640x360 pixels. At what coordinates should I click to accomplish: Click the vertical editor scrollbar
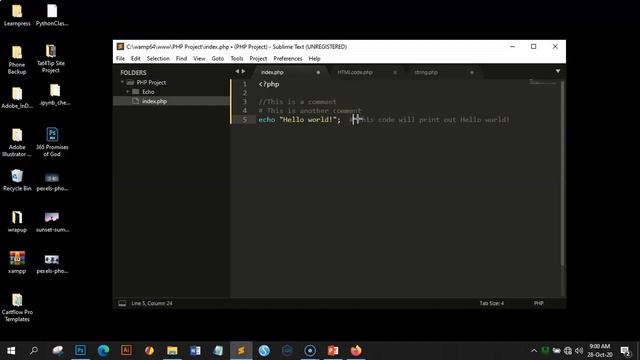(x=562, y=173)
